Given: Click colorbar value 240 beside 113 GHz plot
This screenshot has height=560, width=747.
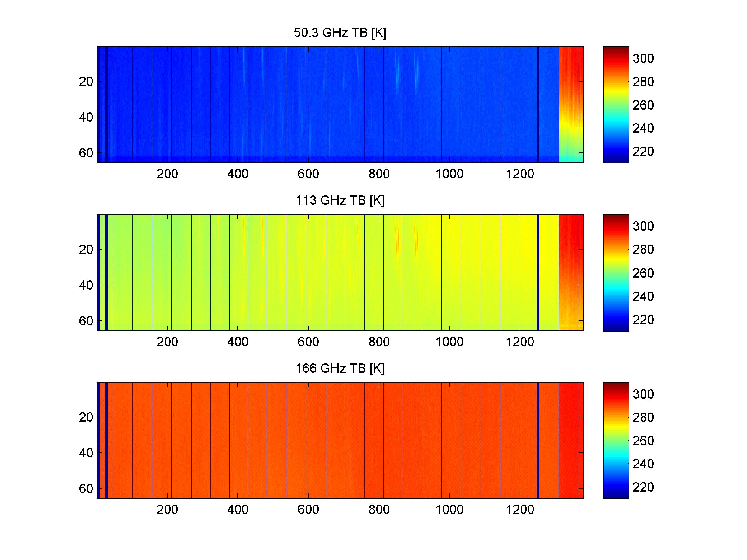Looking at the screenshot, I should click(x=643, y=296).
